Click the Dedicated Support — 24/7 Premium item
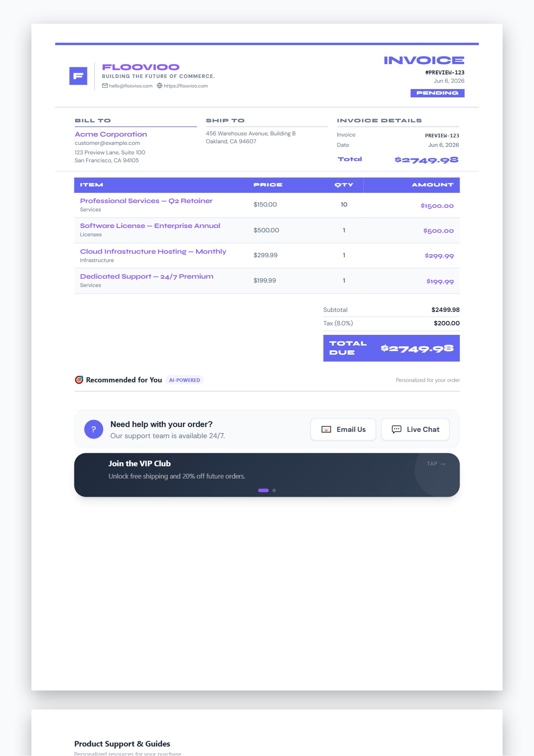The width and height of the screenshot is (534, 756). click(x=147, y=277)
